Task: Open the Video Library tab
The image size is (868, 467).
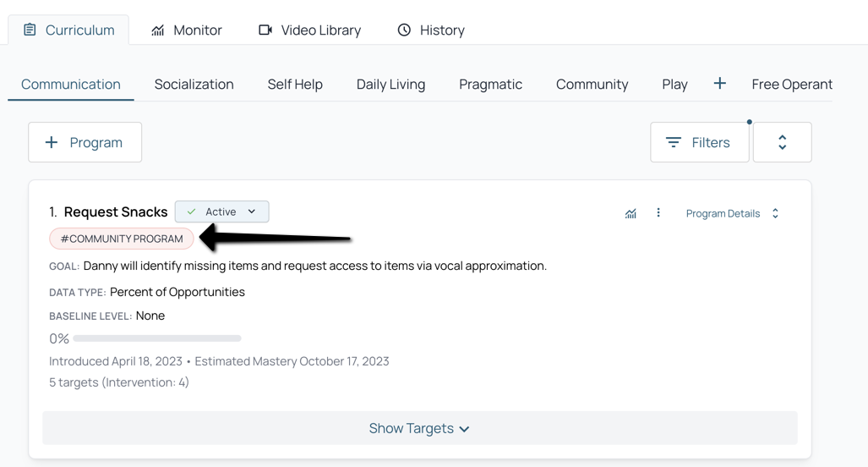Action: (309, 30)
